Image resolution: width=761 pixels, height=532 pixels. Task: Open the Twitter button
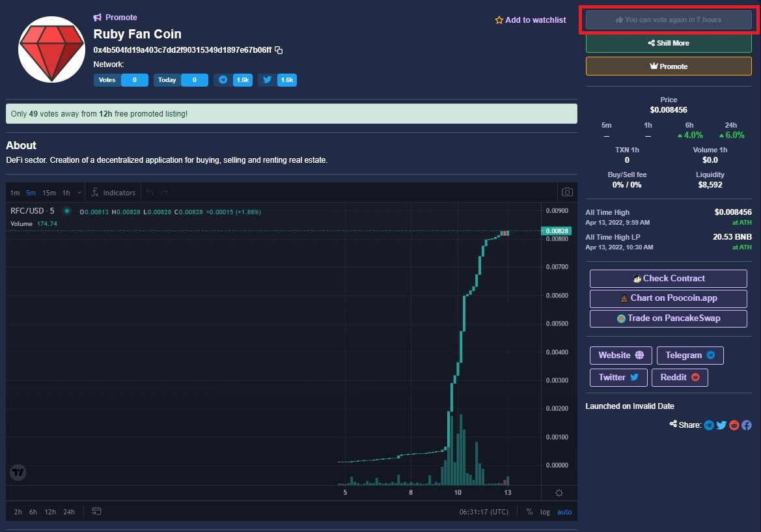[618, 378]
